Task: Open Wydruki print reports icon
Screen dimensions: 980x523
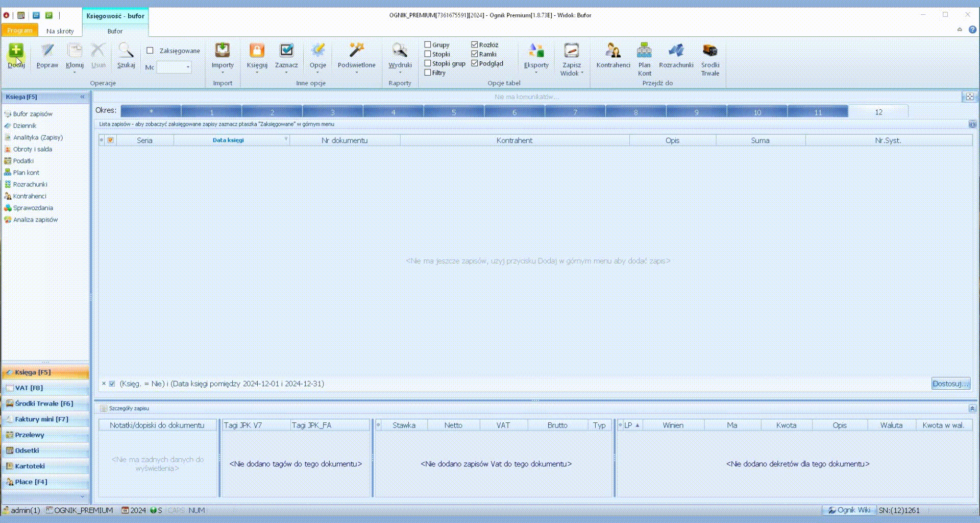Action: (x=400, y=50)
